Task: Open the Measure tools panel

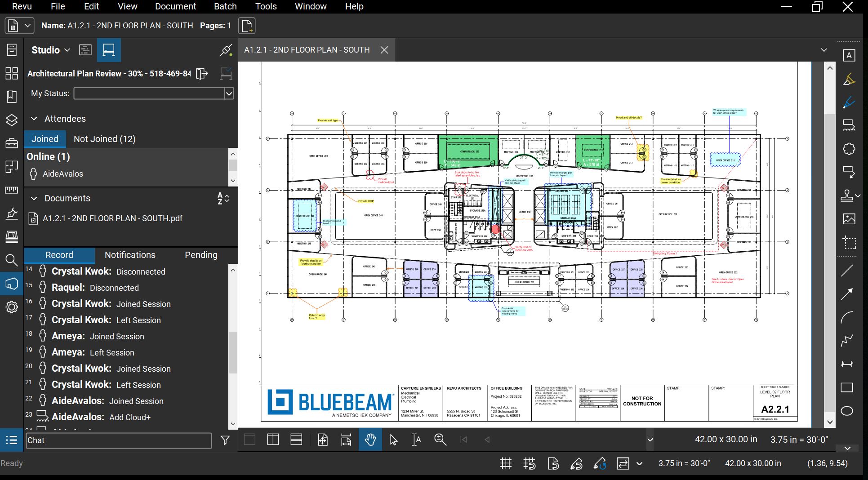Action: (x=11, y=191)
